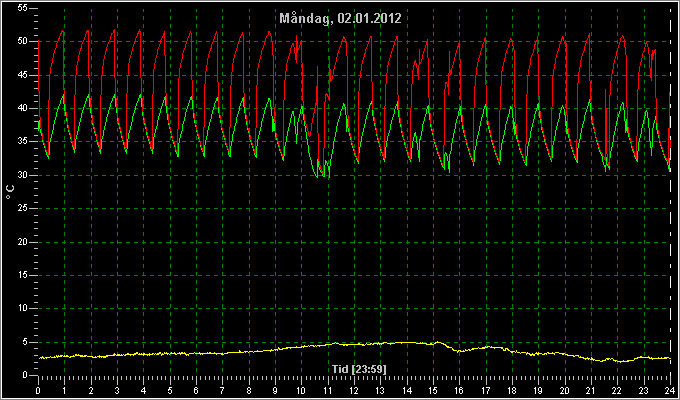
Task: Select hour 15 on the time axis
Action: click(x=433, y=390)
